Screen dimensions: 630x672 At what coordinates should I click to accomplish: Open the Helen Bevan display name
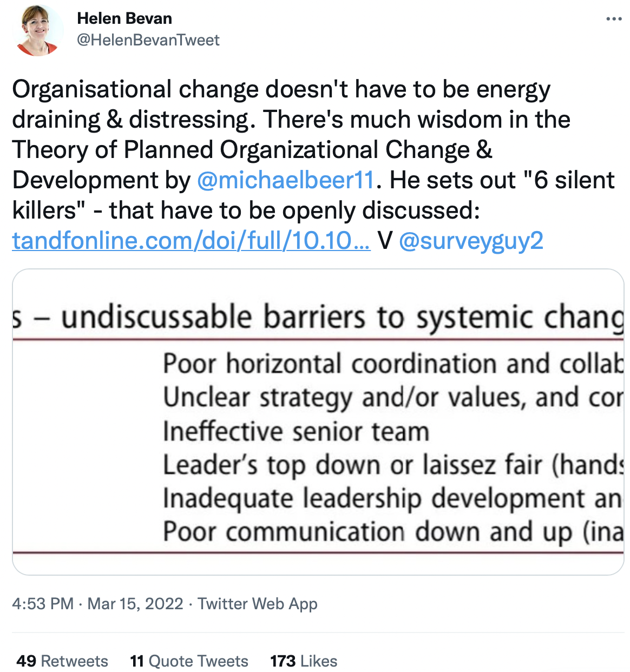(x=124, y=18)
